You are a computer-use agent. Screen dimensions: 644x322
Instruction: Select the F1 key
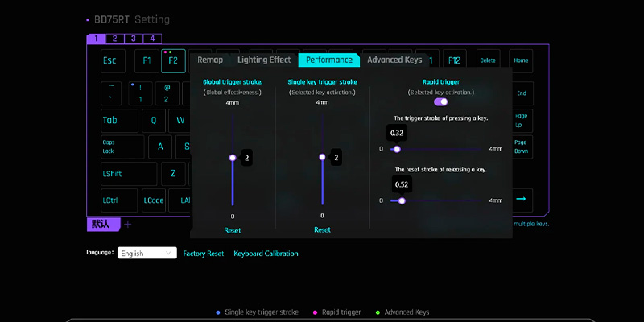click(147, 61)
